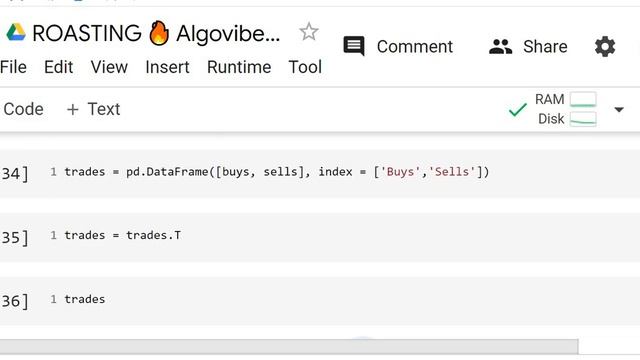Click the horizontal scrollbar at bottom
The width and height of the screenshot is (640, 360).
(289, 346)
